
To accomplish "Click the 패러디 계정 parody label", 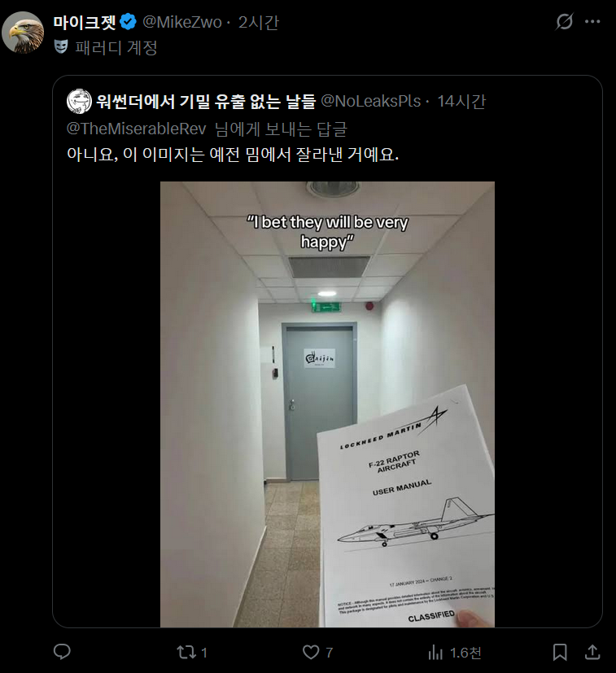I will click(x=116, y=47).
